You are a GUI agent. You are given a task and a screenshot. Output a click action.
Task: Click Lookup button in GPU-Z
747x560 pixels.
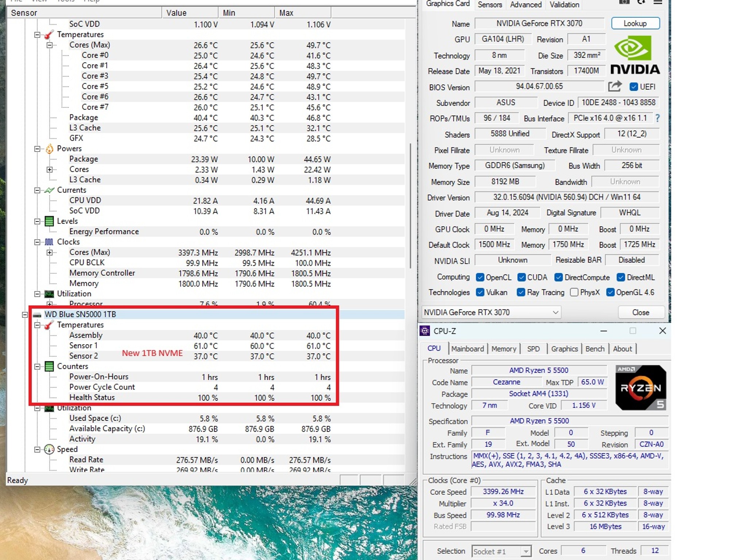[635, 23]
